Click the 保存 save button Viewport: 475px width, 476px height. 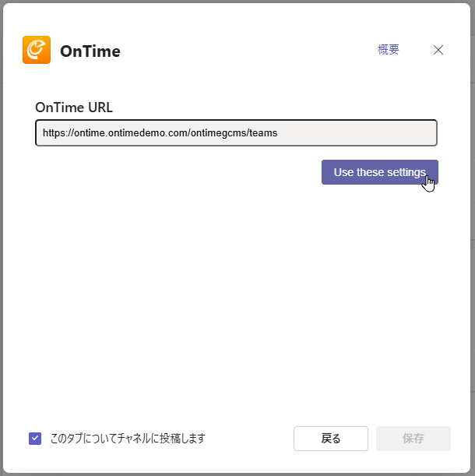[x=413, y=439]
